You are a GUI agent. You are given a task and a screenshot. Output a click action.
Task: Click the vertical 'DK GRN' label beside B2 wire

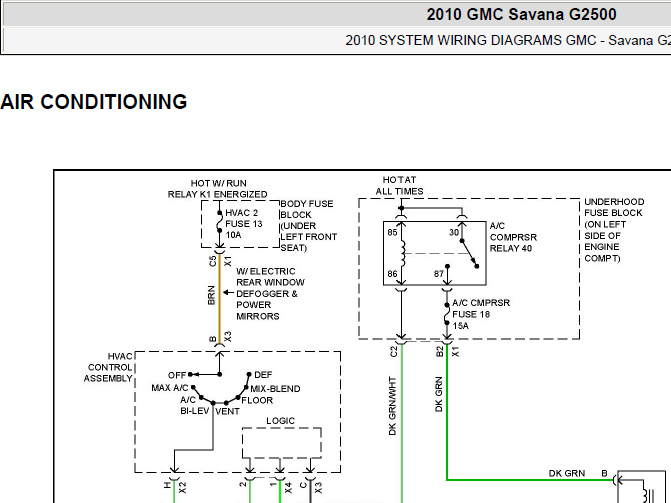click(x=439, y=394)
